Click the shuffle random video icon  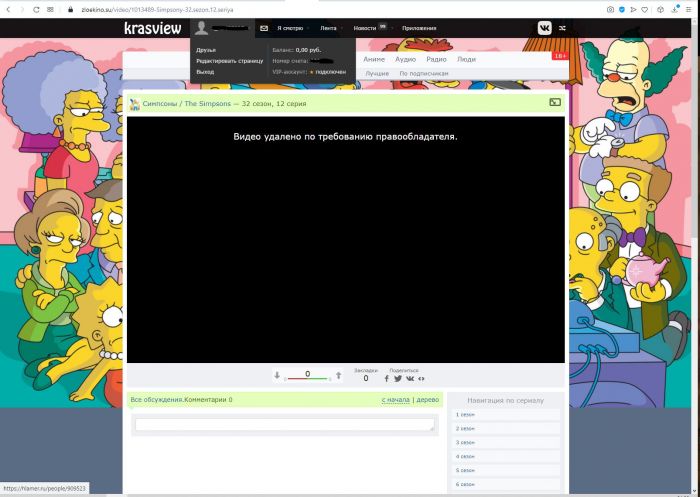562,28
